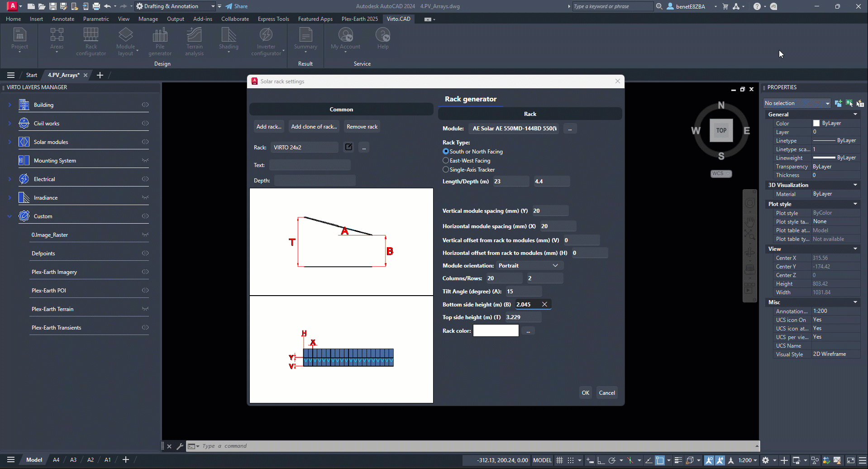868x469 pixels.
Task: Switch to the A4 layout tab
Action: pos(56,460)
